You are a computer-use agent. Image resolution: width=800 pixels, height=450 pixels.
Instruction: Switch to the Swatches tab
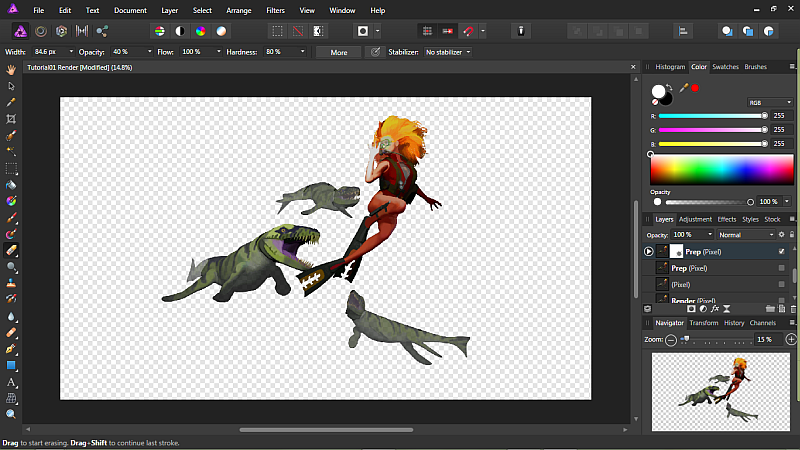pos(725,67)
